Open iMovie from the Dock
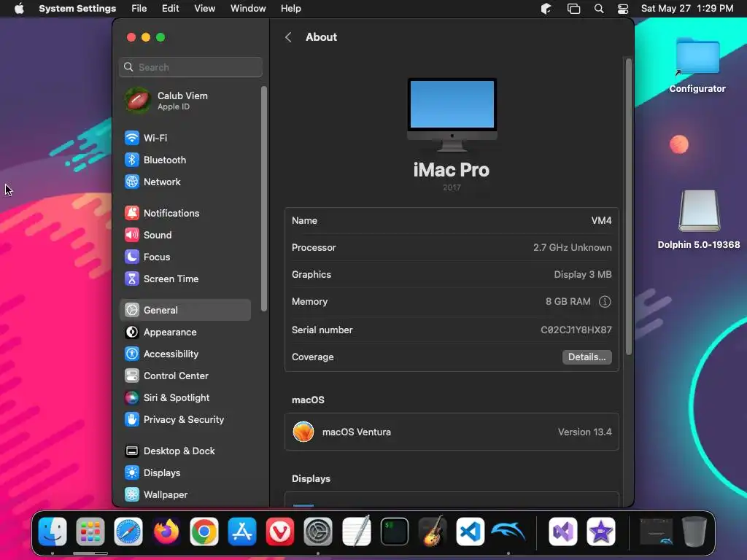747x560 pixels. 601,532
